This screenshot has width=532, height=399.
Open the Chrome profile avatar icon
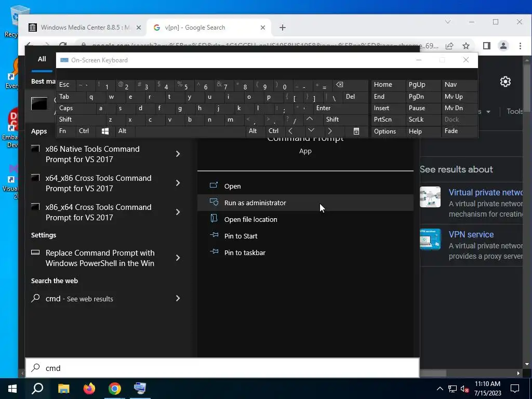(503, 46)
